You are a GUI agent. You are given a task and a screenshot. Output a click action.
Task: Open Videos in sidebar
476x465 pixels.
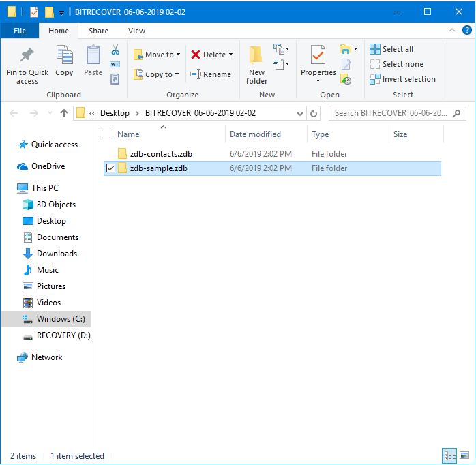(42, 303)
